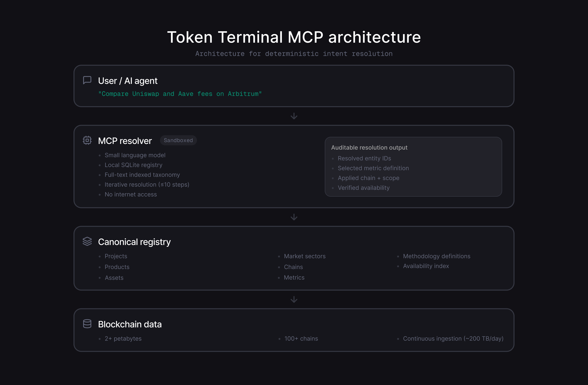Screen dimensions: 588x385
Task: Click the chip icon next to MCP resolver
Action: coord(87,140)
